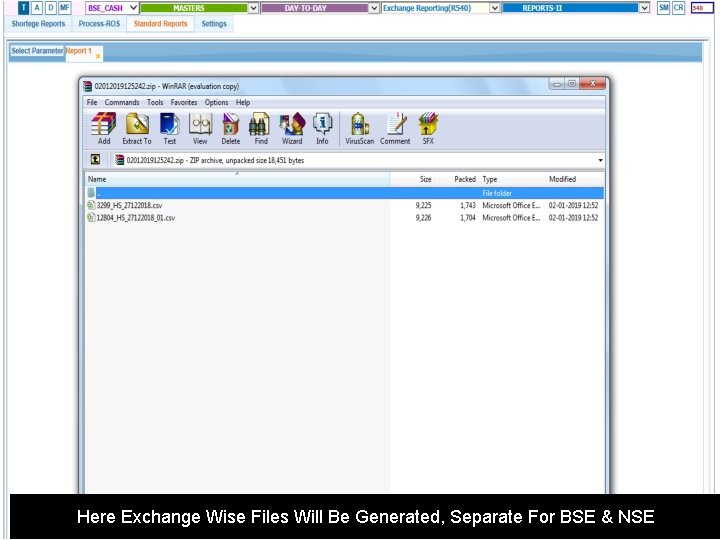Close the Report 1 tab
This screenshot has height=540, width=720.
(x=98, y=56)
